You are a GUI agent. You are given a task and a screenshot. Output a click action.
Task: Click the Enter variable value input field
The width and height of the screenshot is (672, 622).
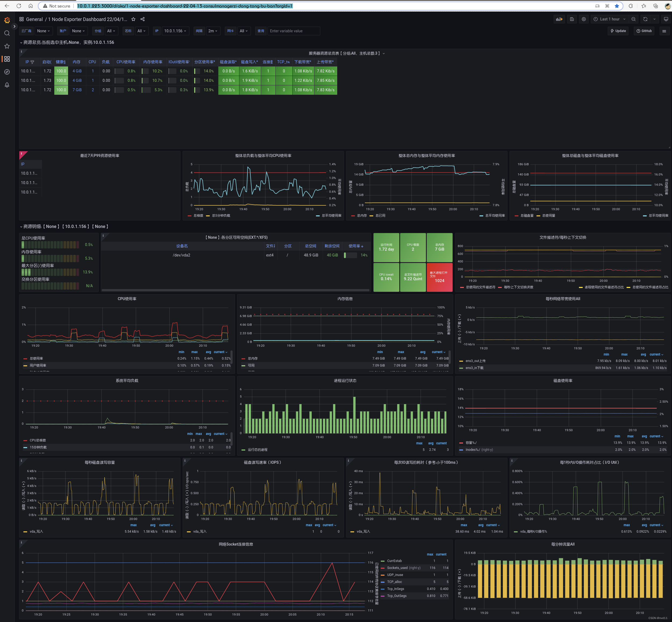[294, 31]
